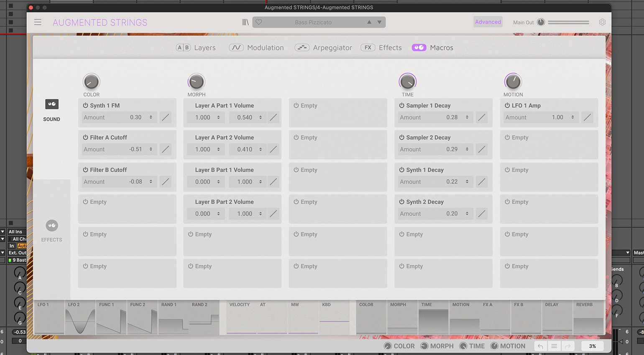
Task: Click bottom bar MOTION macro knob
Action: tap(494, 346)
